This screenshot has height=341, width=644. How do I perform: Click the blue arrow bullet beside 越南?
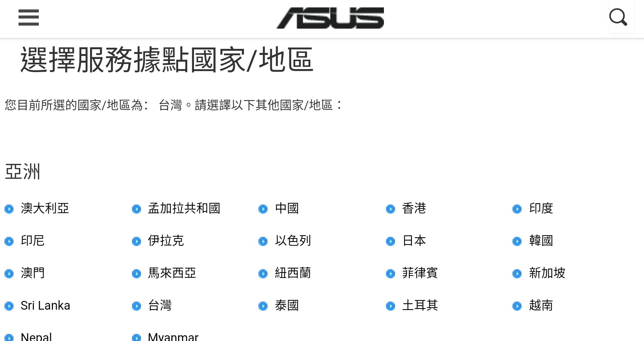tap(517, 306)
